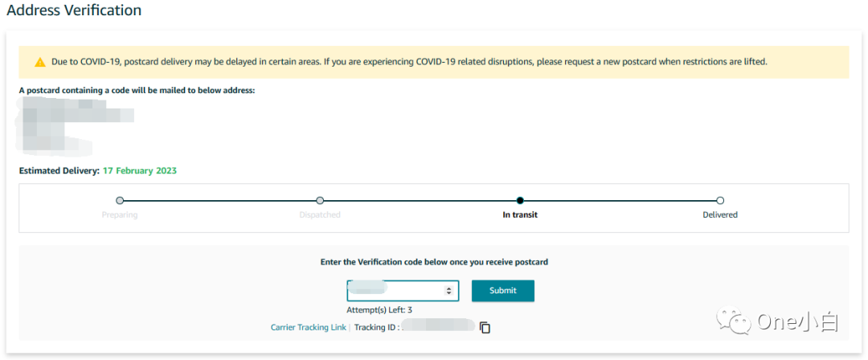Open the Carrier Tracking Link
The height and width of the screenshot is (360, 868).
tap(309, 327)
